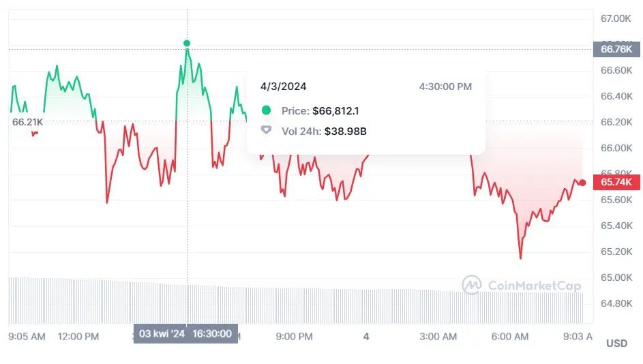Click the Vol 24h icon in tooltip

[266, 130]
